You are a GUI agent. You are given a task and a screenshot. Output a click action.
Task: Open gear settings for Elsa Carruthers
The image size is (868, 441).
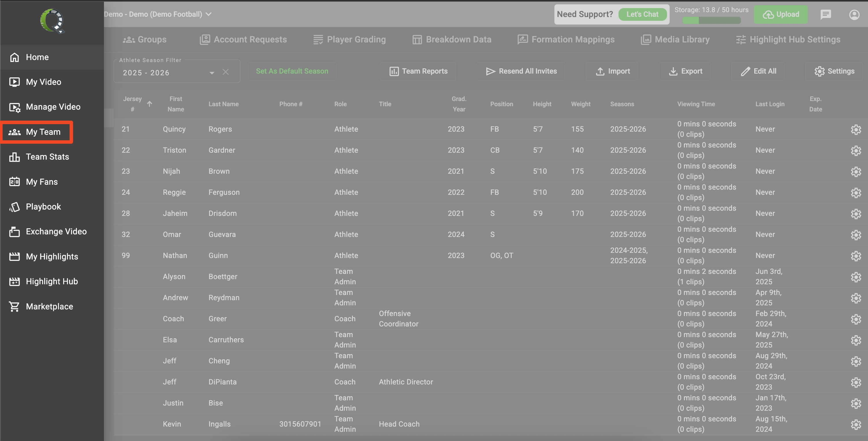pyautogui.click(x=856, y=340)
